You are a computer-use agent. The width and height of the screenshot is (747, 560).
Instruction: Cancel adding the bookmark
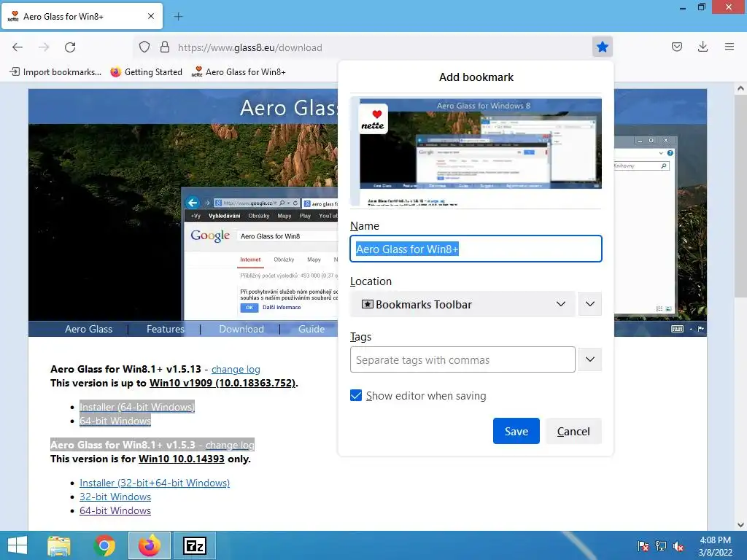573,431
